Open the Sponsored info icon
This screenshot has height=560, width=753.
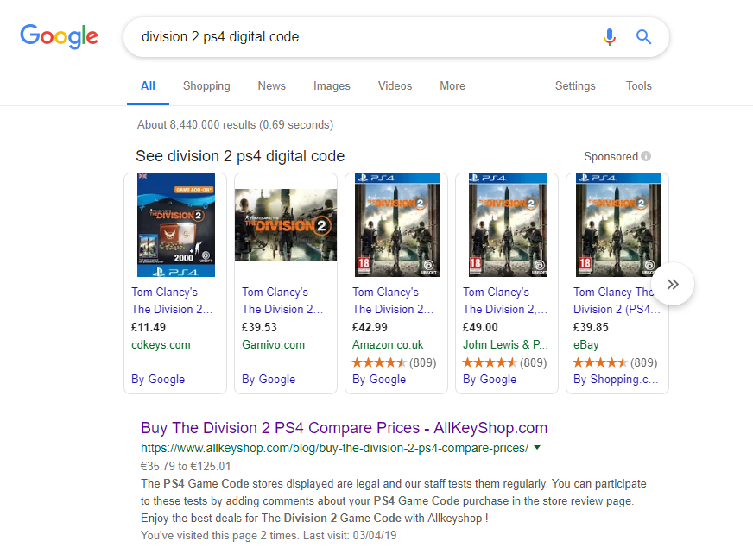point(646,156)
